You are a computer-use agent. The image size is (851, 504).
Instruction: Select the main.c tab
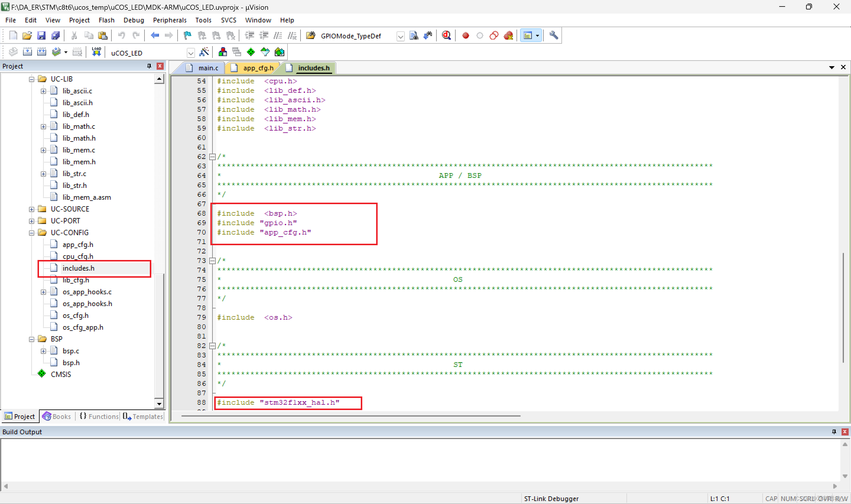204,67
